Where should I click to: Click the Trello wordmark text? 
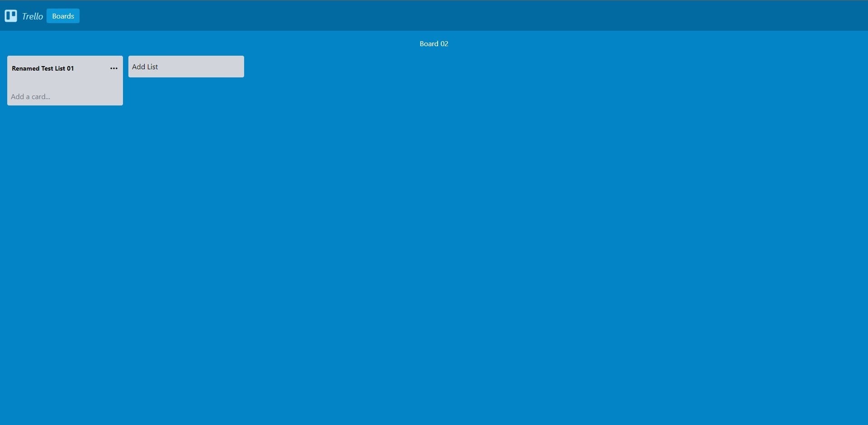pos(33,16)
